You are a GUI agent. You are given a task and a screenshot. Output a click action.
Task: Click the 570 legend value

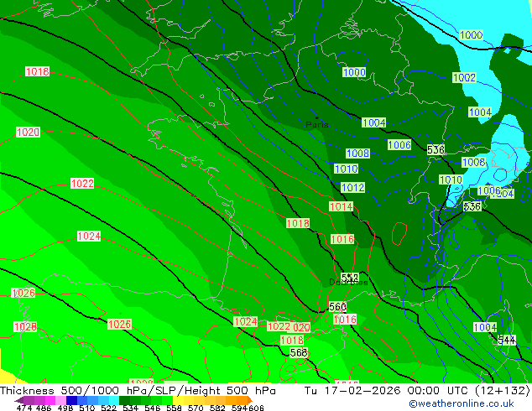coord(196,408)
